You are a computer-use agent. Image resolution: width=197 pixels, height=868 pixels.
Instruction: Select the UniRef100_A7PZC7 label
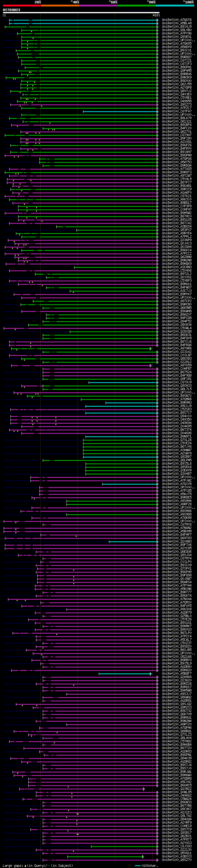(x=177, y=108)
